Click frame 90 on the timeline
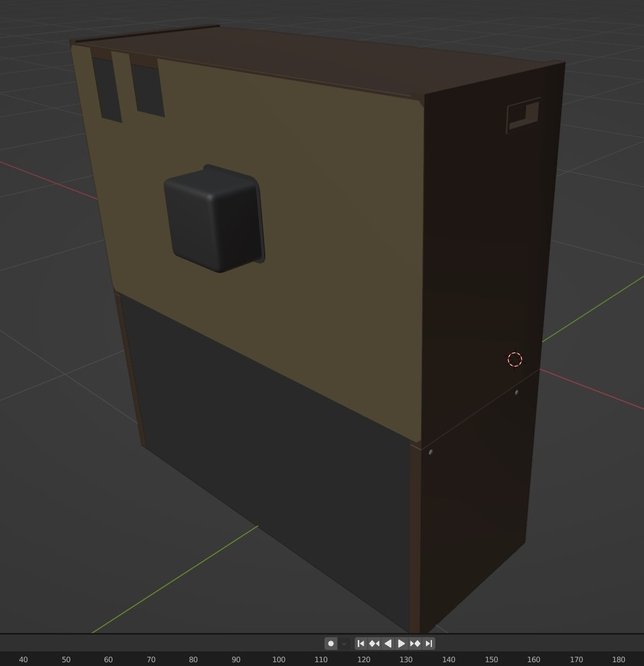 pyautogui.click(x=235, y=659)
